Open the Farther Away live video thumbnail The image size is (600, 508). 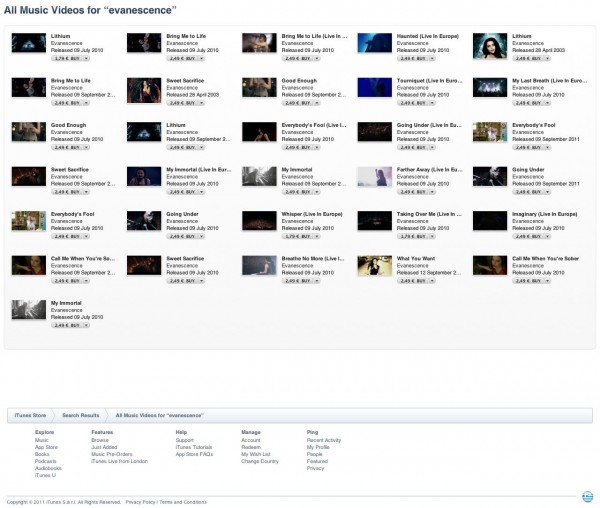(375, 176)
